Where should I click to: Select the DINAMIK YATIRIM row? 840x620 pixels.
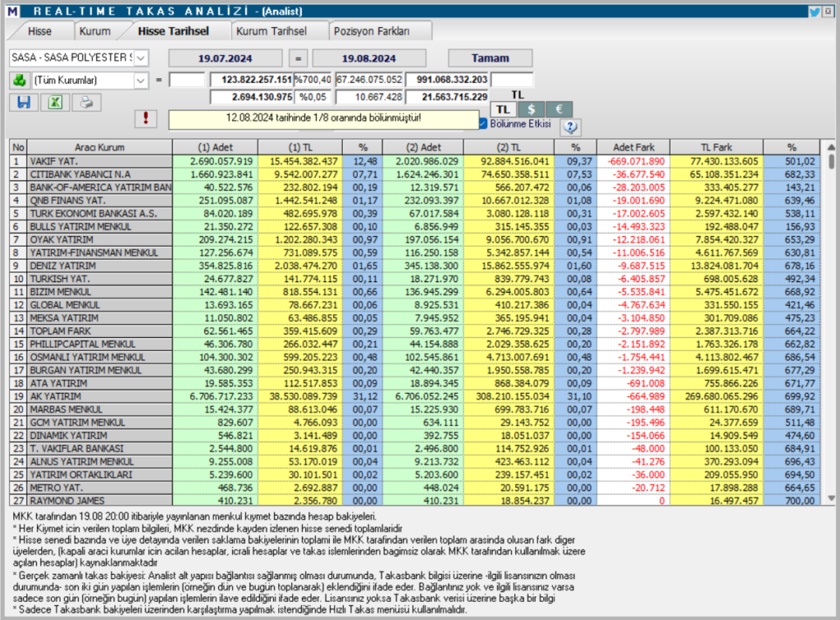click(415, 435)
